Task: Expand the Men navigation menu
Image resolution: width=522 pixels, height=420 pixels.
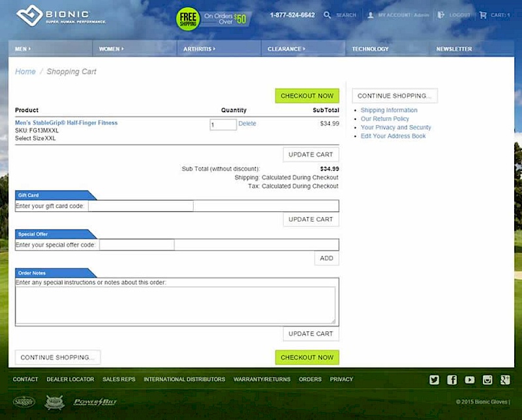Action: click(22, 49)
